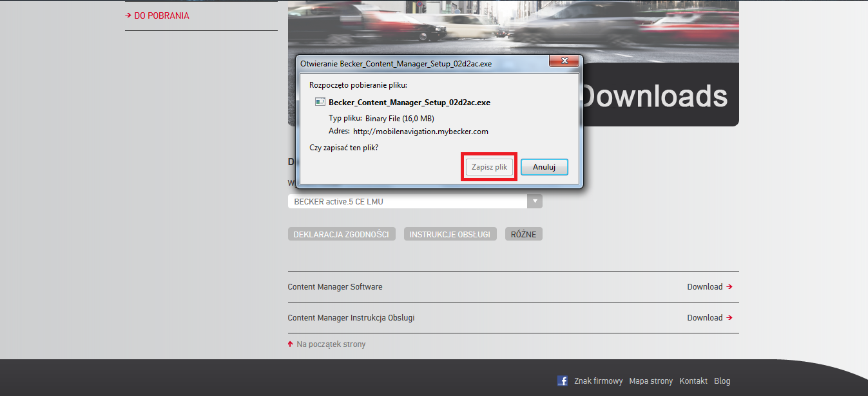This screenshot has height=396, width=868.
Task: Open the INSTRUKCJE OBSŁUGI tab
Action: pos(450,234)
